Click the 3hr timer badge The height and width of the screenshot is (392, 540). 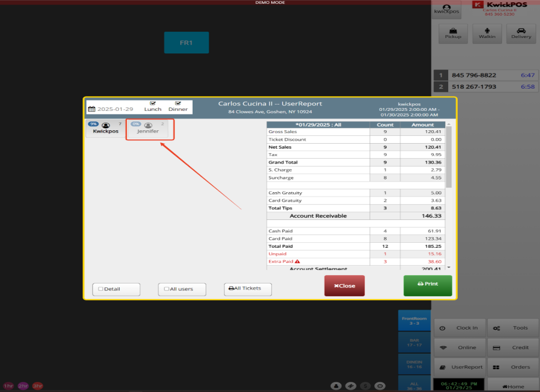click(37, 386)
